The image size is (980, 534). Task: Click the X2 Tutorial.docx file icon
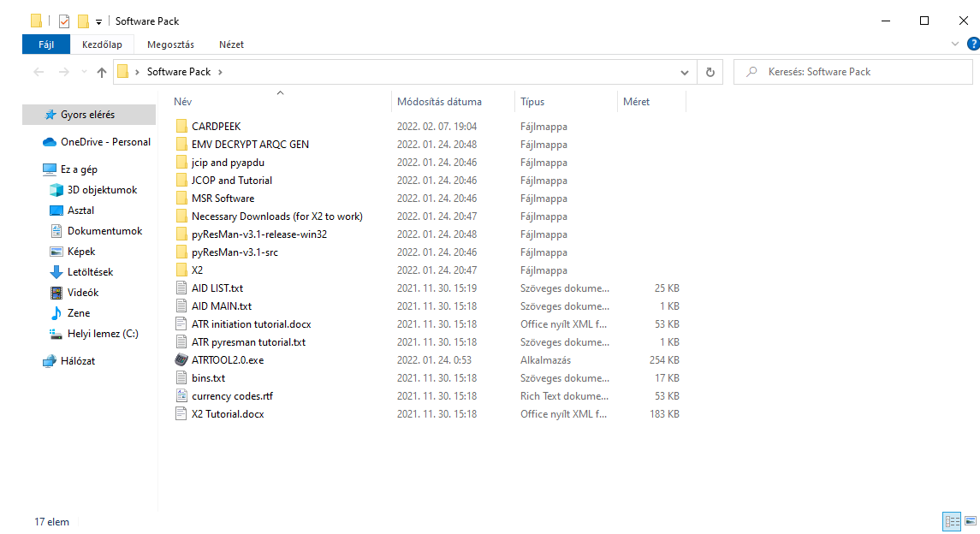pyautogui.click(x=181, y=414)
